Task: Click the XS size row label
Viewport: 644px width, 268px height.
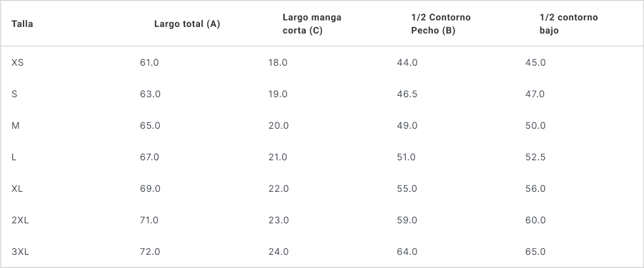Action: pyautogui.click(x=18, y=62)
